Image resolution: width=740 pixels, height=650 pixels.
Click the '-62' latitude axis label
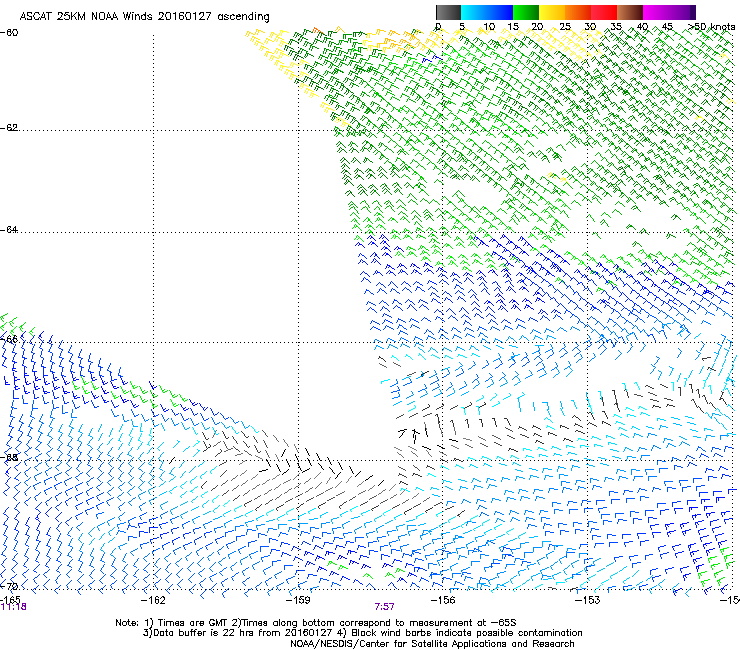pos(9,128)
